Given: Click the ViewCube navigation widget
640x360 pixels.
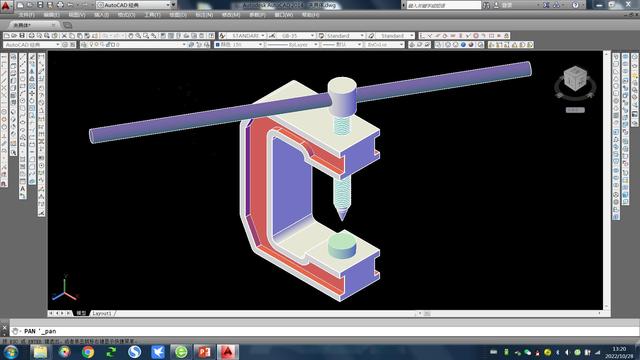Looking at the screenshot, I should click(575, 83).
